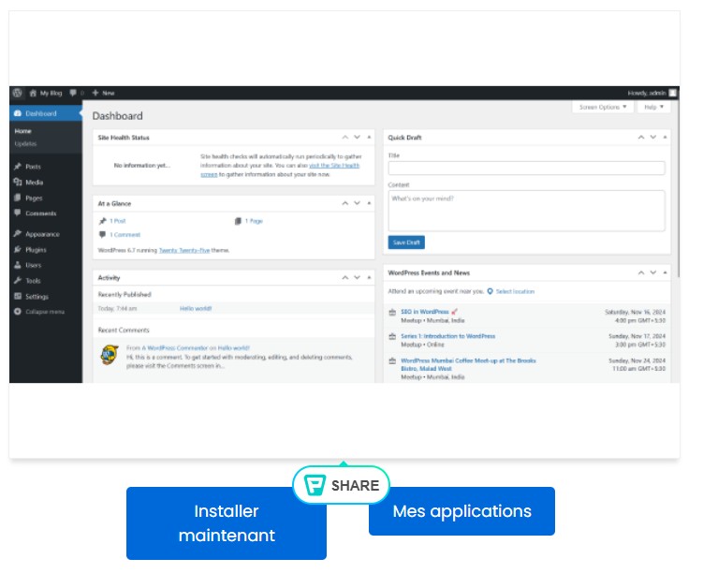Click the WordPress logo in admin bar

[17, 93]
